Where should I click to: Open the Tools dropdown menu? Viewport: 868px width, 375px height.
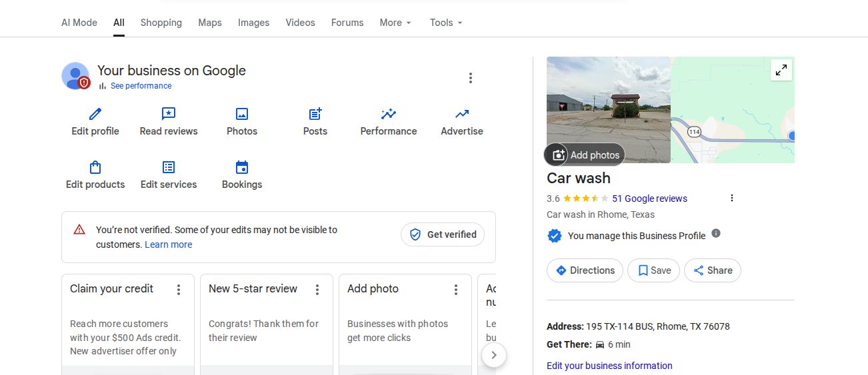446,23
